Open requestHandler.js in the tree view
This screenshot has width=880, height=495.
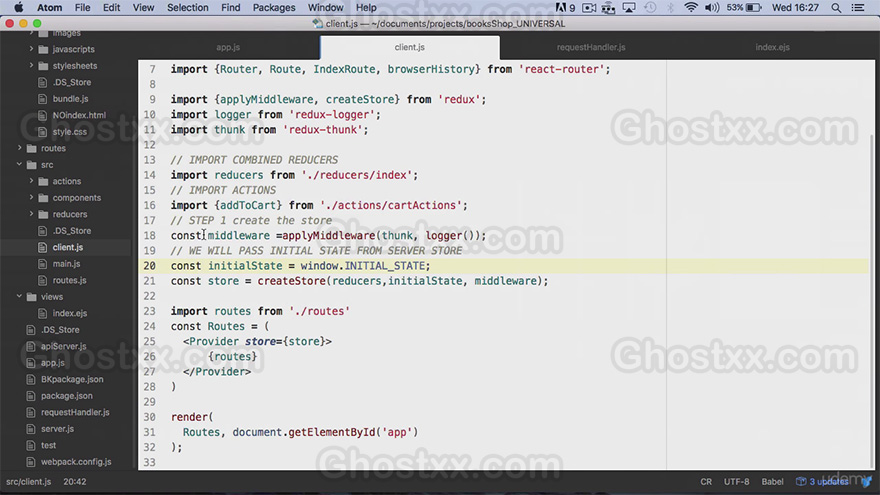tap(75, 412)
